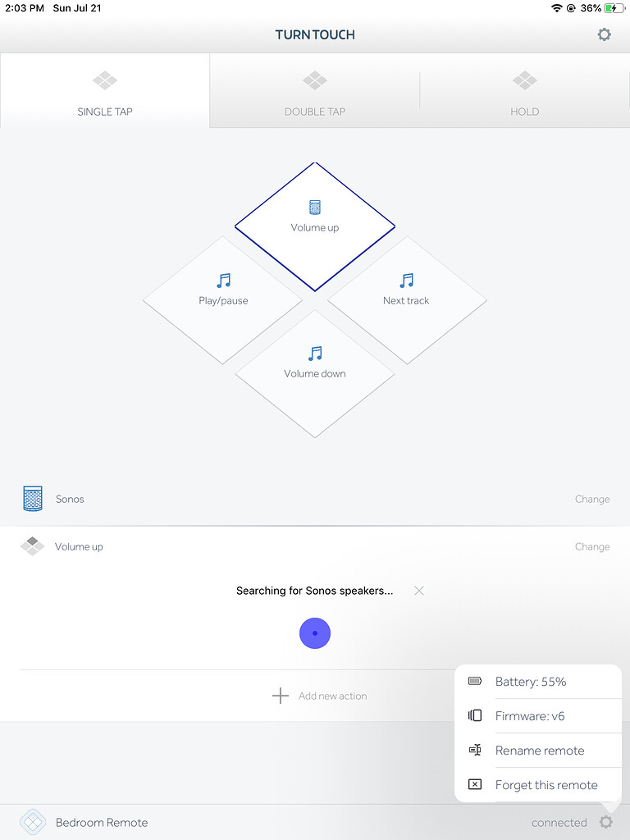Screen dimensions: 630x840
Task: Click the firmware device icon in popup
Action: pos(475,715)
